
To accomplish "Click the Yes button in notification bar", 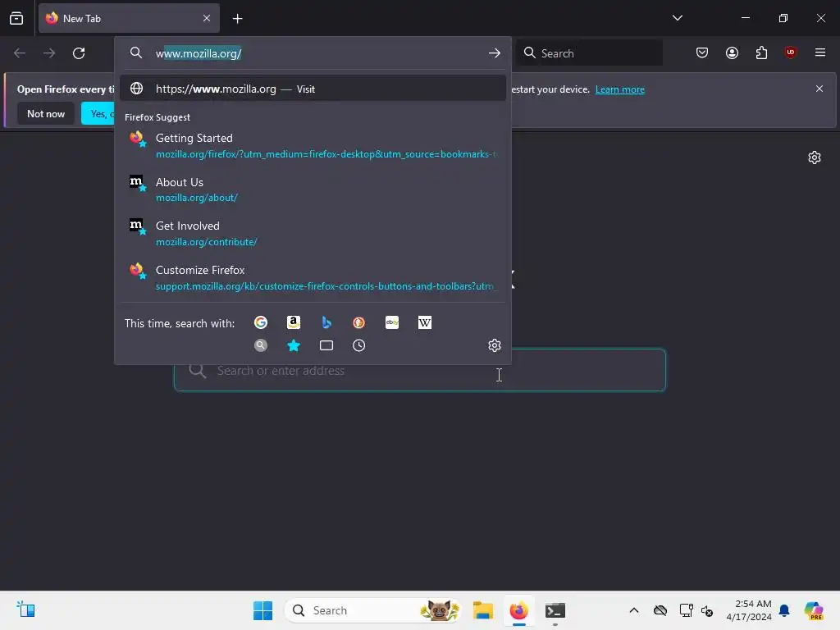I will tap(98, 113).
